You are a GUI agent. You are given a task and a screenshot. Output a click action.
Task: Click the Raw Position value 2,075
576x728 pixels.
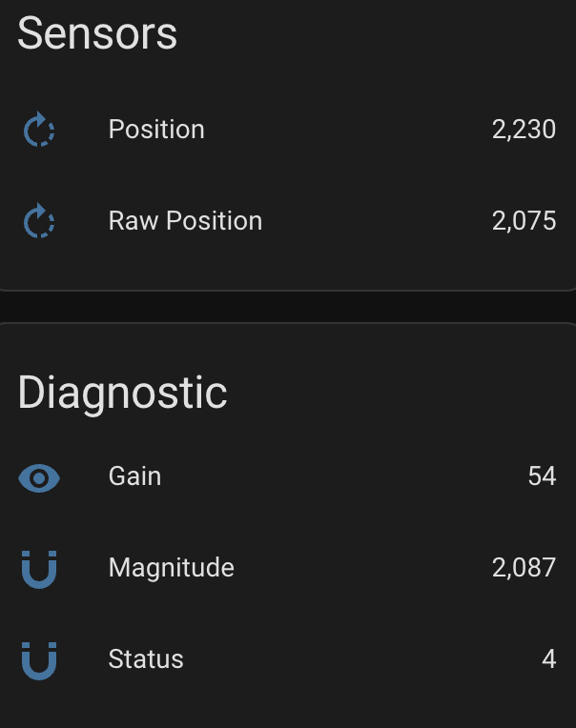click(x=524, y=221)
